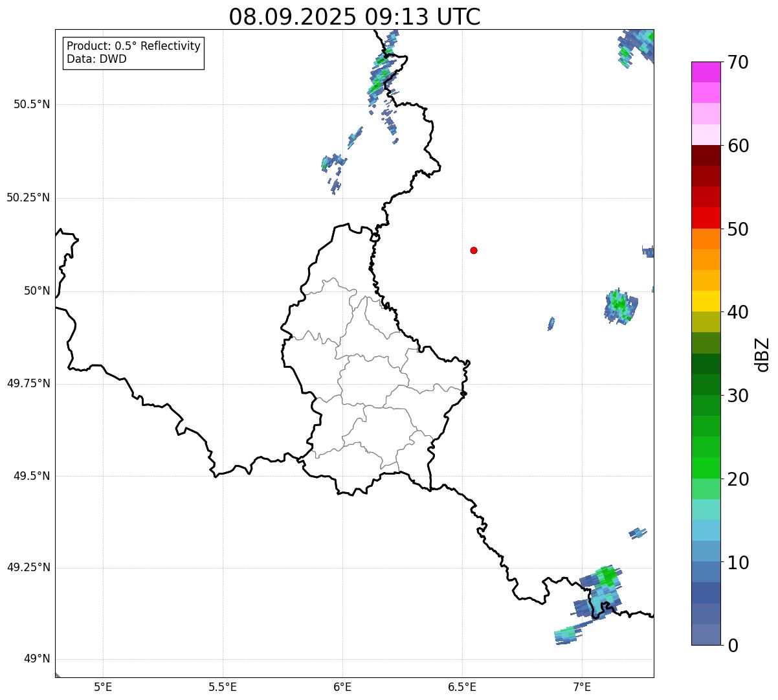
Task: Click the '49.25°N' latitude label
Action: tap(28, 567)
